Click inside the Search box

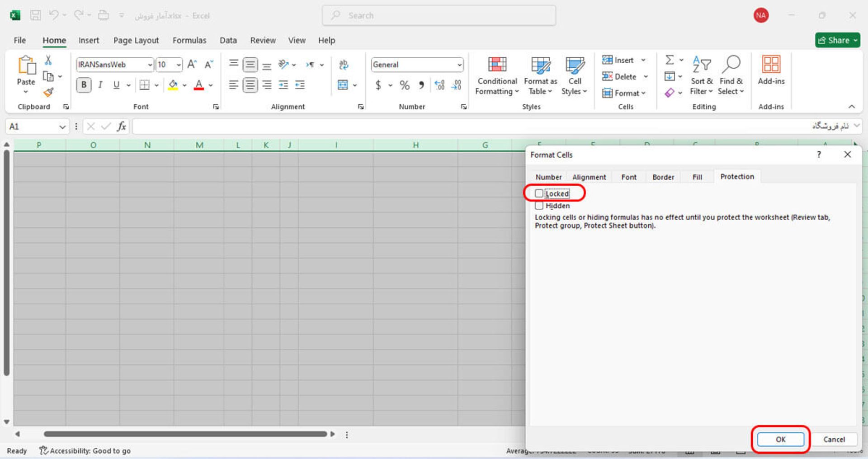[x=439, y=15]
